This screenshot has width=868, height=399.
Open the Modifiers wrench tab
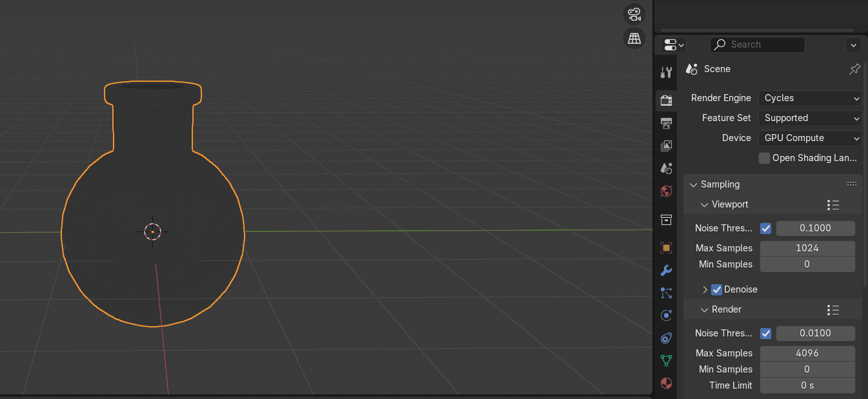click(x=667, y=271)
